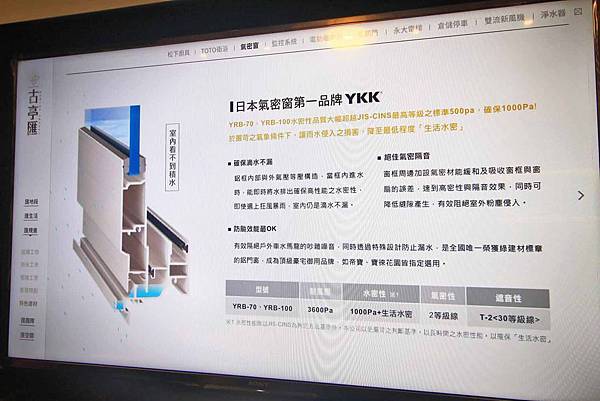Screen dimensions: 600x401
Task: Click the 遮音性 table header
Action: coord(508,298)
